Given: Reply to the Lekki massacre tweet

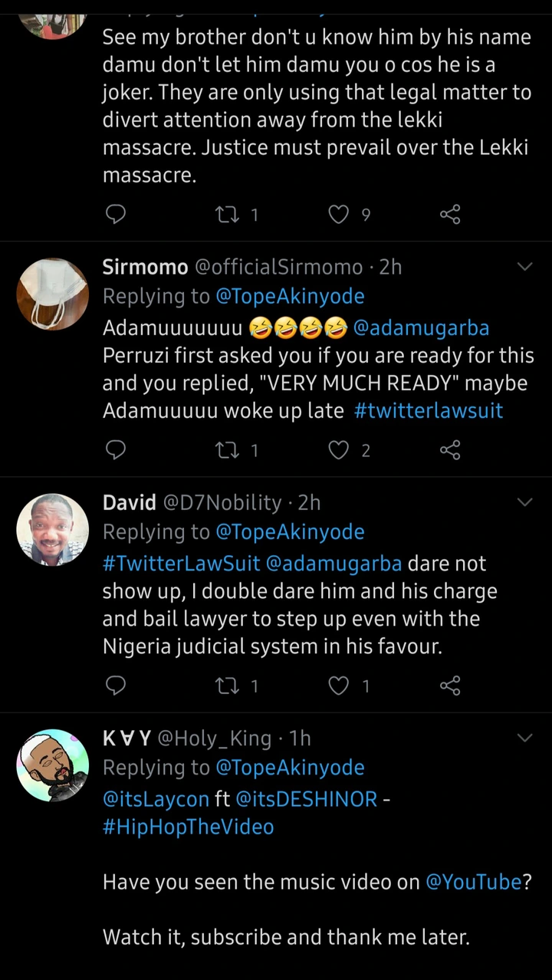Looking at the screenshot, I should coord(115,215).
